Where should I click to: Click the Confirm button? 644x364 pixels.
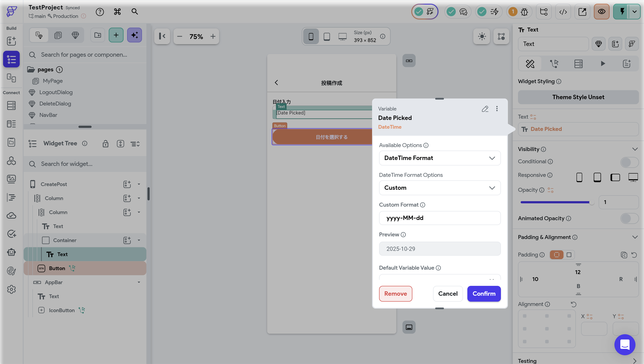click(x=484, y=294)
